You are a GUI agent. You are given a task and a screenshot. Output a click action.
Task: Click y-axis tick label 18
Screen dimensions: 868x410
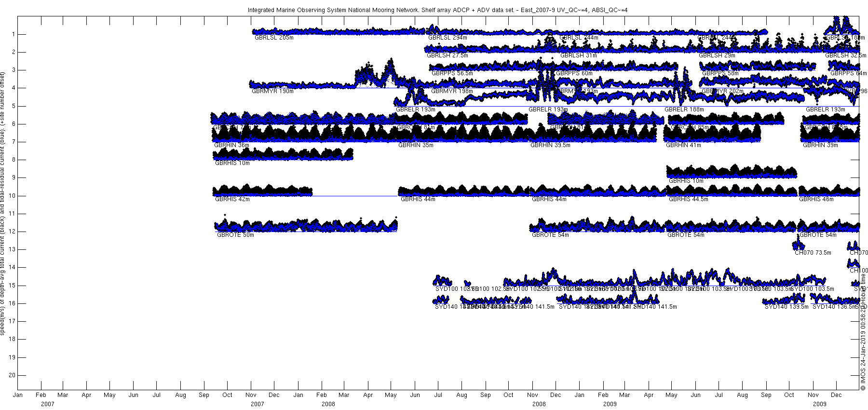click(11, 339)
